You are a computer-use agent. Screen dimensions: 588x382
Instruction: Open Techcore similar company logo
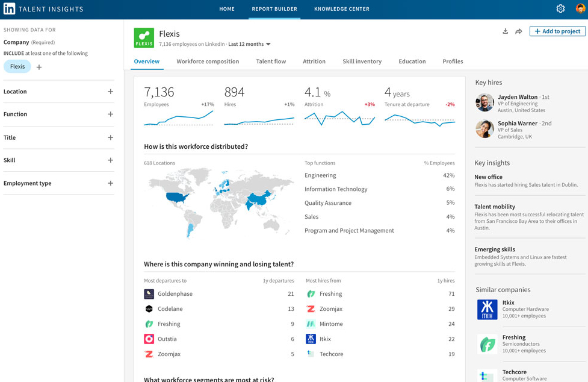click(487, 375)
